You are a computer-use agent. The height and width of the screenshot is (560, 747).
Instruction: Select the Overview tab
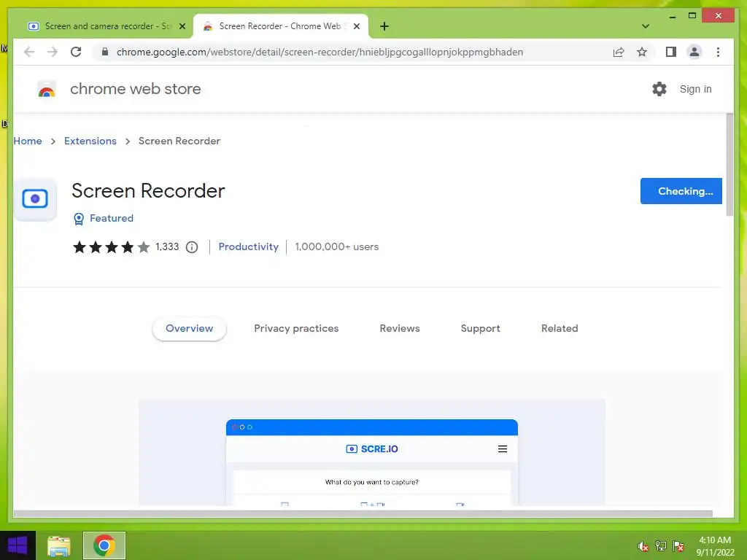[x=189, y=329]
